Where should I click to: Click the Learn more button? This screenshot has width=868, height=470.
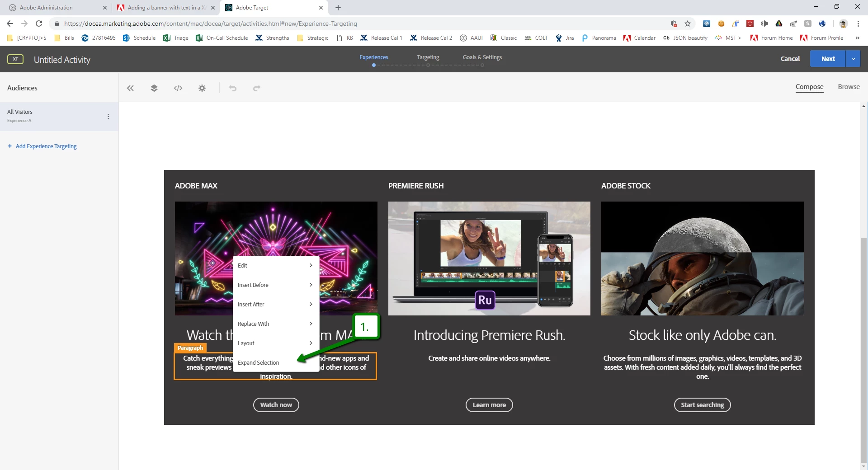pyautogui.click(x=489, y=405)
